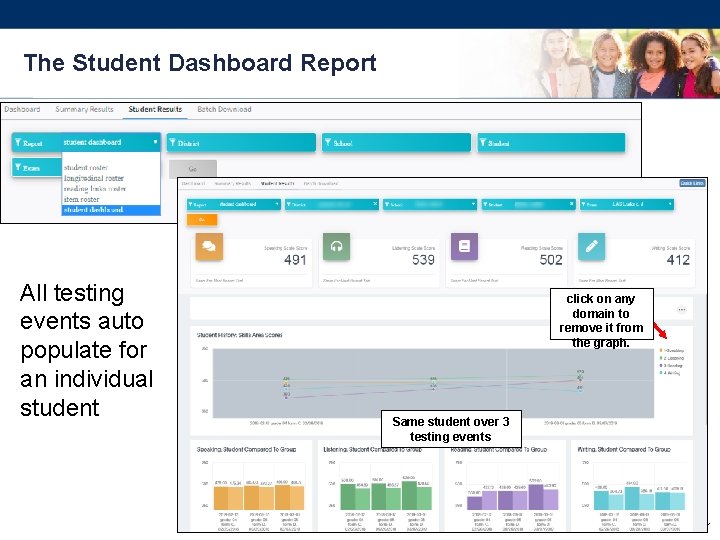Choose 'item roster' from the report list

point(82,199)
